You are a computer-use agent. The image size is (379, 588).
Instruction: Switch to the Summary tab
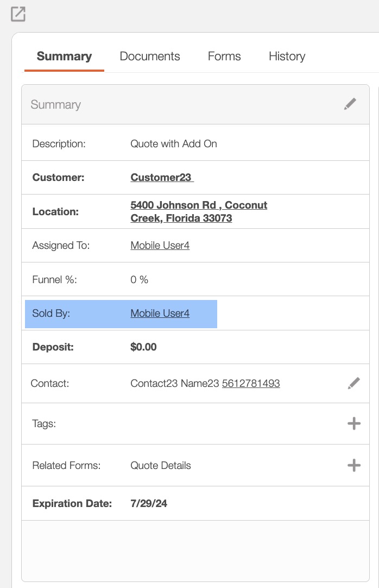[64, 57]
